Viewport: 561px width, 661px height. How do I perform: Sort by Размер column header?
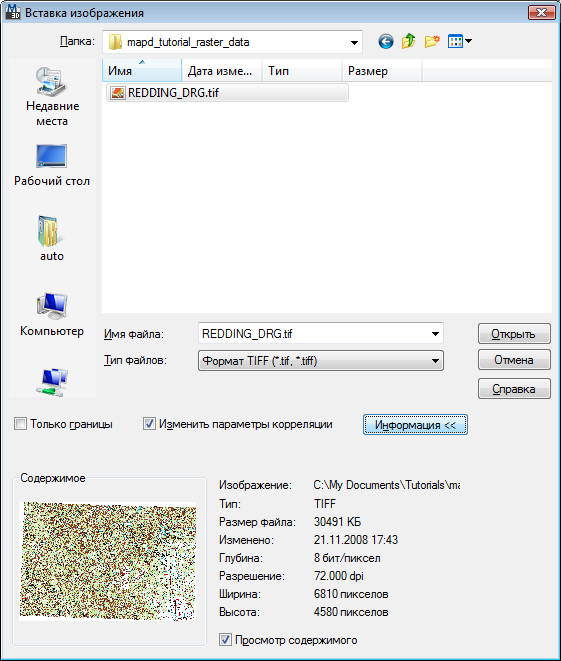(x=381, y=71)
